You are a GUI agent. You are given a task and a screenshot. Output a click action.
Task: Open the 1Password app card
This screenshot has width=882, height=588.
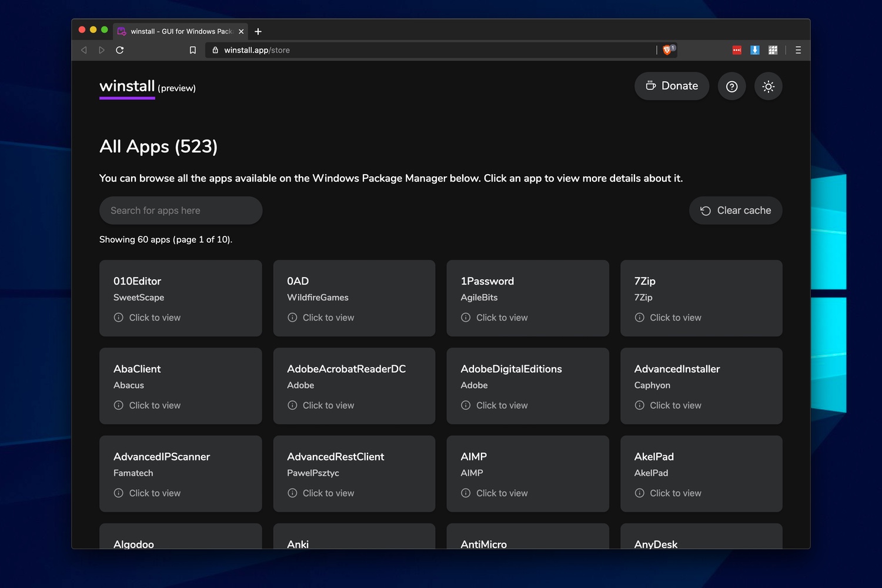pos(527,298)
